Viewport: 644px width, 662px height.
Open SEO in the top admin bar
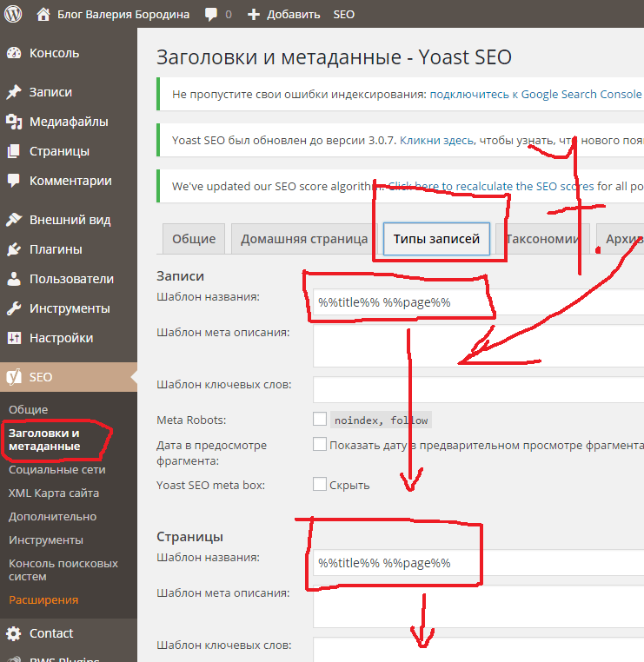(344, 15)
